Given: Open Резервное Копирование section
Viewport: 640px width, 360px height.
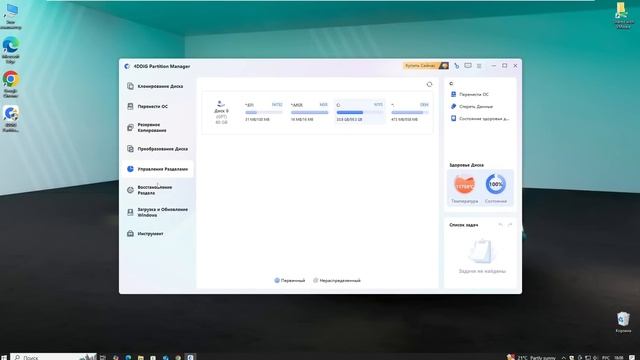Looking at the screenshot, I should (156, 128).
